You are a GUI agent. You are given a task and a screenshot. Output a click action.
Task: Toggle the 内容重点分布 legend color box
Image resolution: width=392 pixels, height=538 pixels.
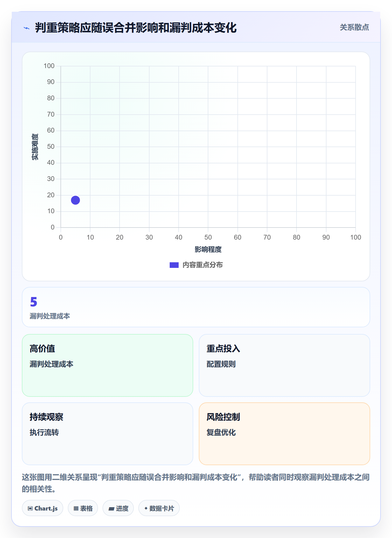click(x=174, y=265)
